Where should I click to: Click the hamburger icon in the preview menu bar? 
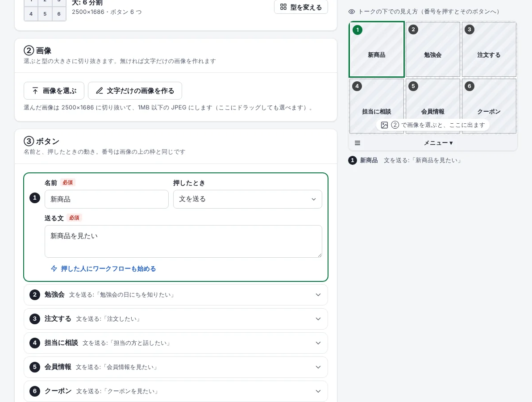(x=357, y=143)
